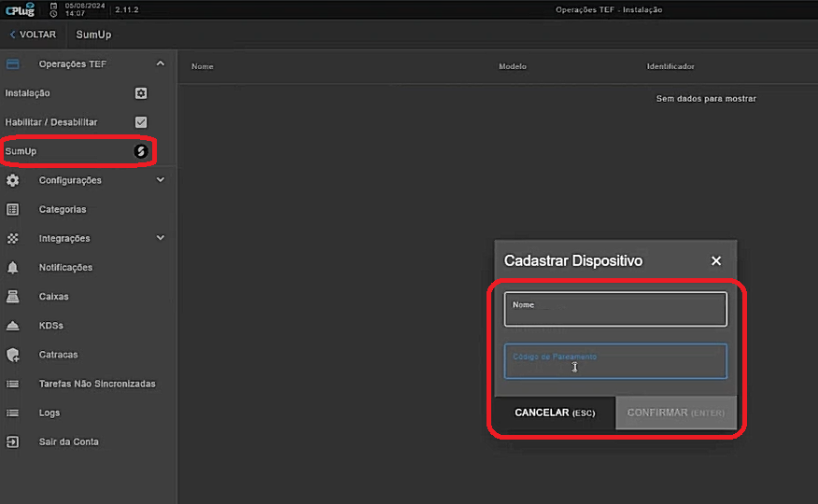Screen dimensions: 818x504
Task: Click the Catracas shield icon
Action: coord(12,355)
